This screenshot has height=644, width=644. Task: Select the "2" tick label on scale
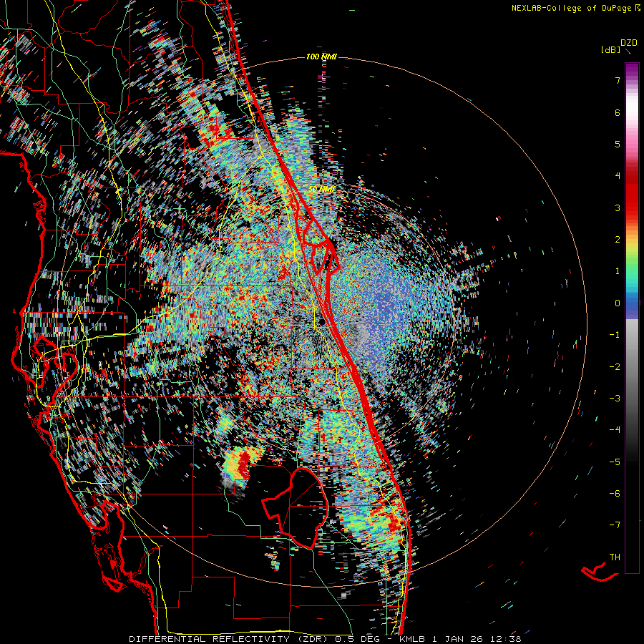coord(618,240)
